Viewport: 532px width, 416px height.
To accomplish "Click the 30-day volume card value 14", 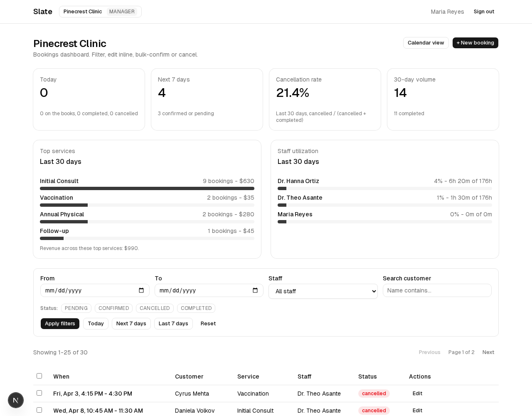I will pyautogui.click(x=400, y=93).
